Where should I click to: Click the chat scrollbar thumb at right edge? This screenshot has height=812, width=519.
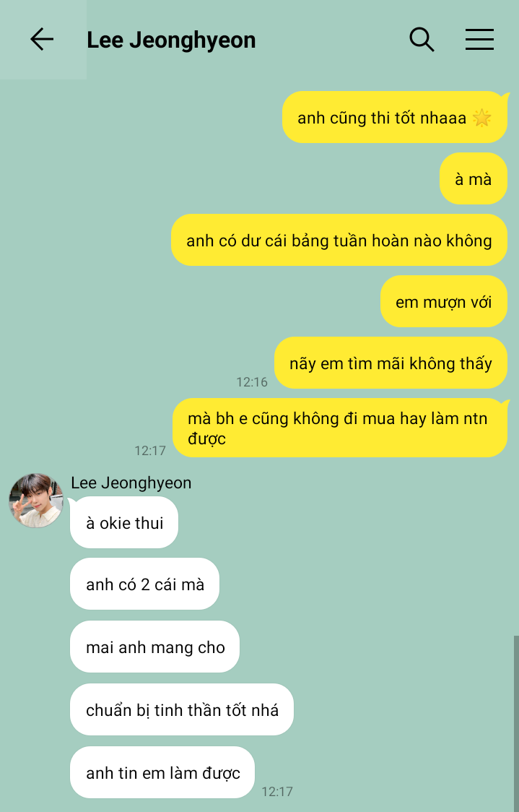coord(516,723)
